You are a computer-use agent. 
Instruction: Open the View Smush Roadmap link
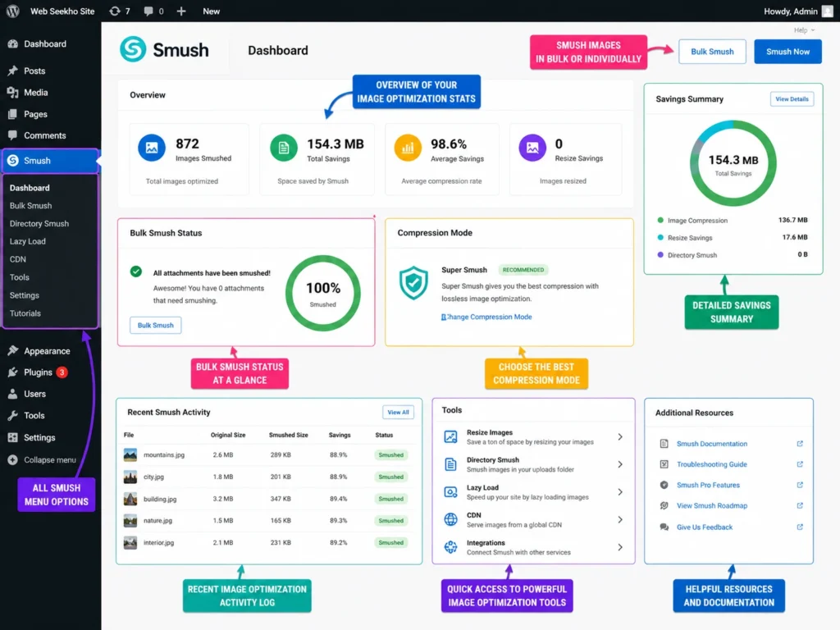[711, 505]
